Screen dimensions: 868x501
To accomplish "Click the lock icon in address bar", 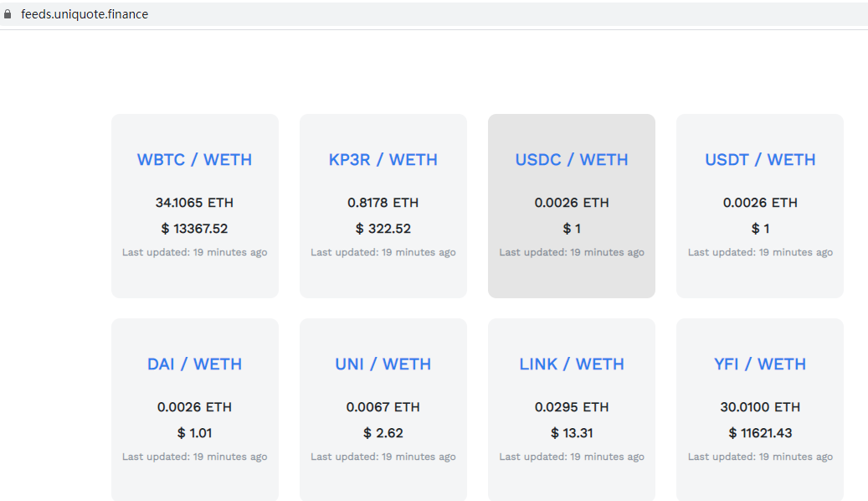I will tap(8, 14).
